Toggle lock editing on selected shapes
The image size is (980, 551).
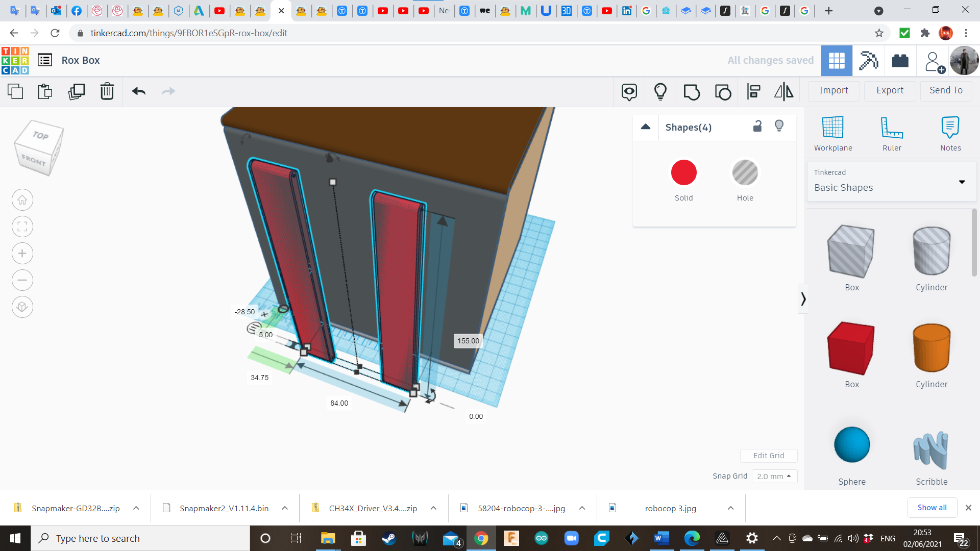[x=757, y=127]
